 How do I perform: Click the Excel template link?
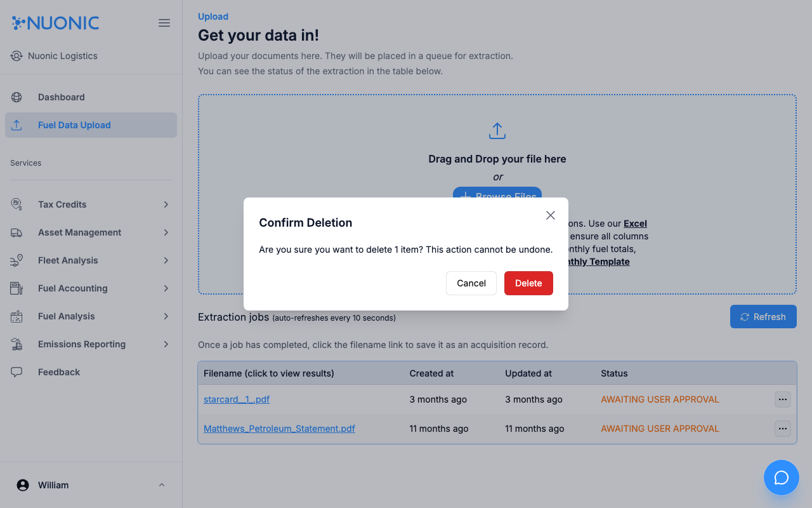[x=635, y=224]
